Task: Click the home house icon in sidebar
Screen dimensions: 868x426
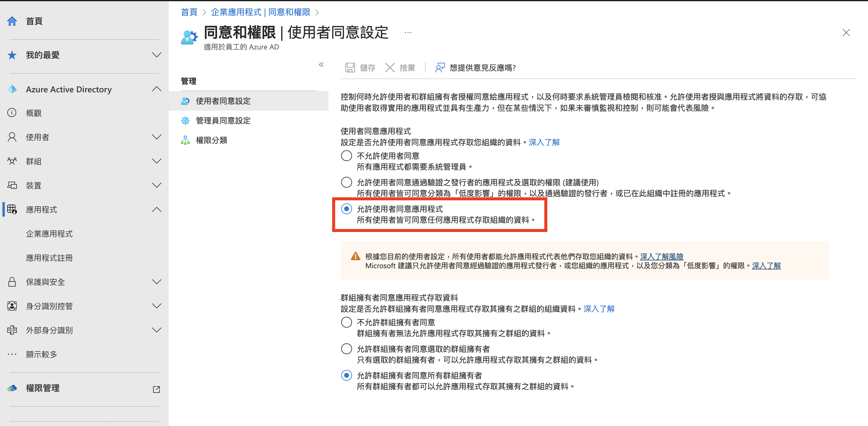Action: tap(12, 21)
